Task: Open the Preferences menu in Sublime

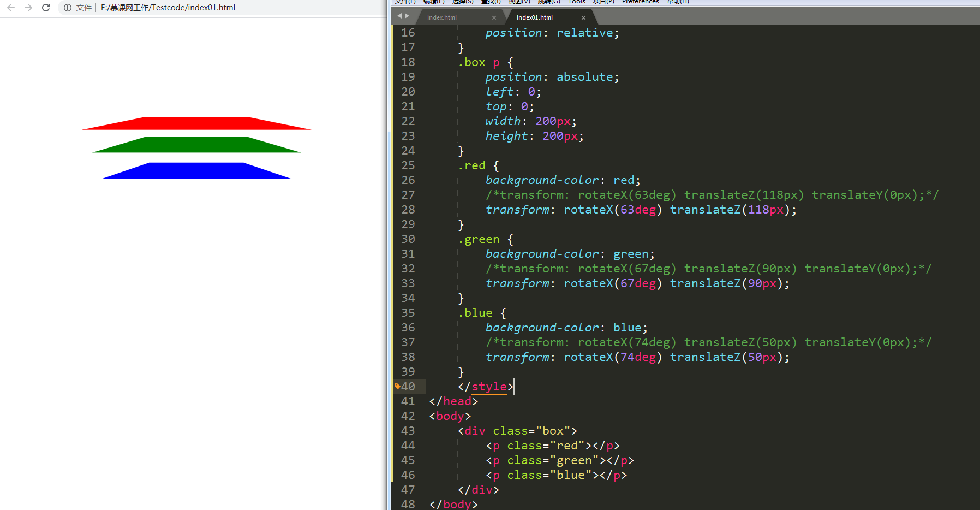Action: point(641,2)
